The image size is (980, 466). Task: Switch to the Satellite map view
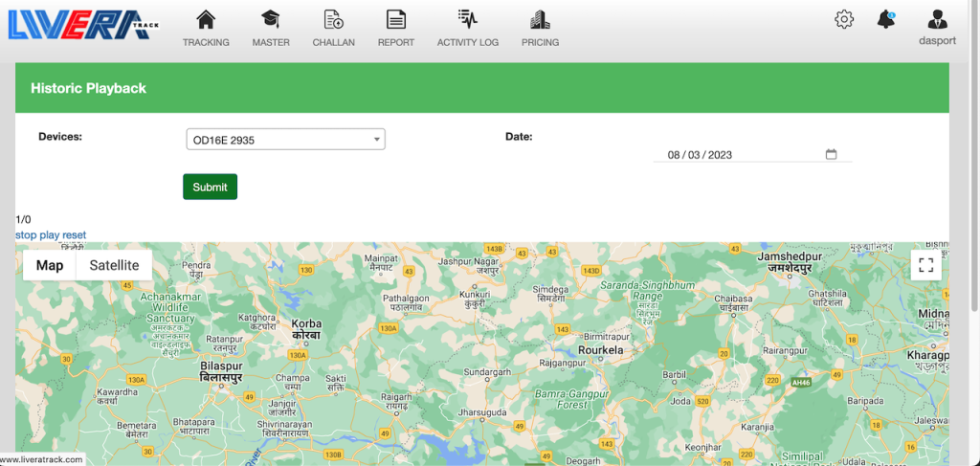pos(114,265)
